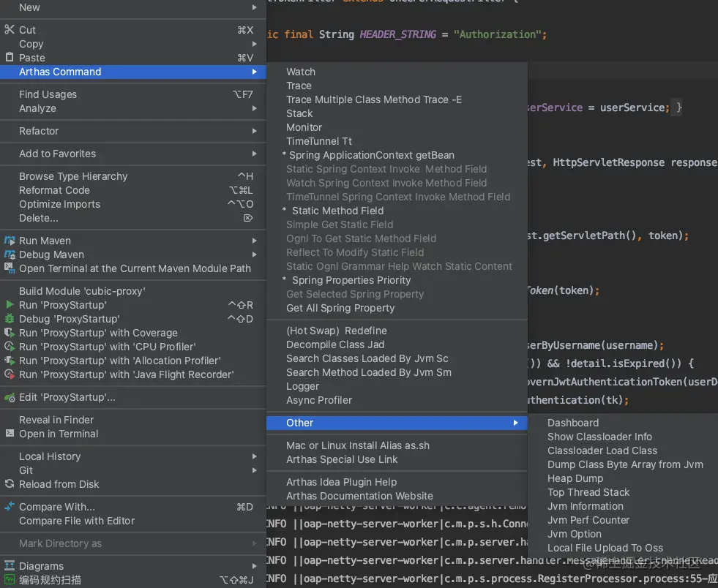Click the 编码规约扫描 icon

(10, 580)
